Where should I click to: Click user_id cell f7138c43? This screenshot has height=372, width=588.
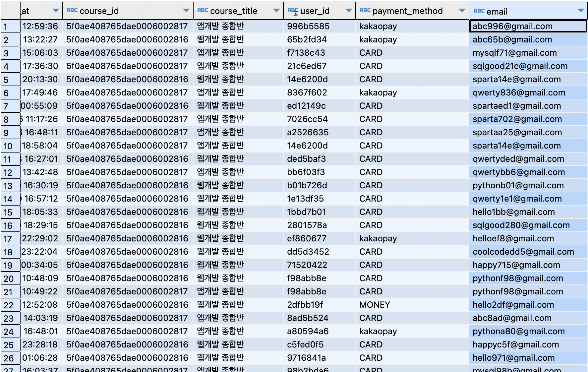point(320,53)
